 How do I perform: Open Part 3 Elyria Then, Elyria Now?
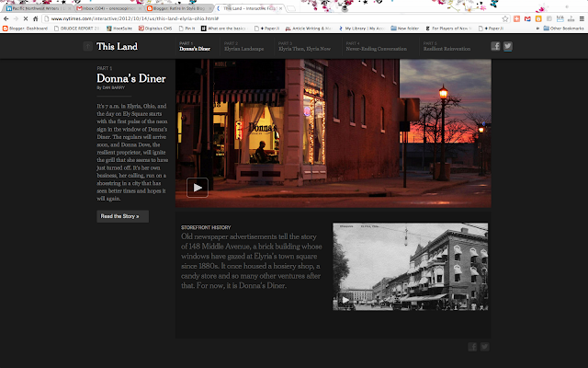(304, 46)
